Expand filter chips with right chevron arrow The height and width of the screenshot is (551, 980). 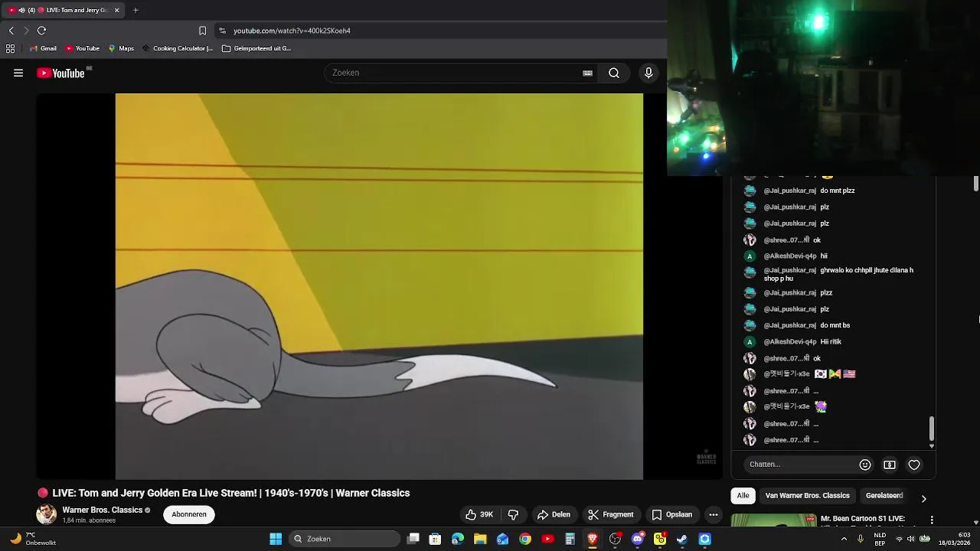(923, 498)
